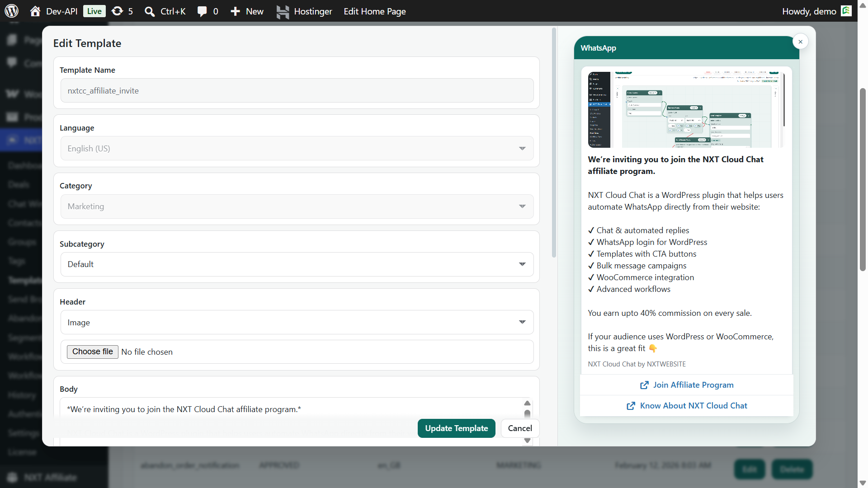The width and height of the screenshot is (868, 488).
Task: Click into the Body text area
Action: [x=291, y=409]
